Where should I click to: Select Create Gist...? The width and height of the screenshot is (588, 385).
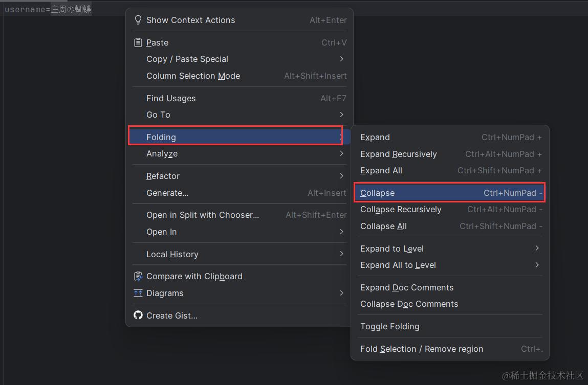(240, 315)
